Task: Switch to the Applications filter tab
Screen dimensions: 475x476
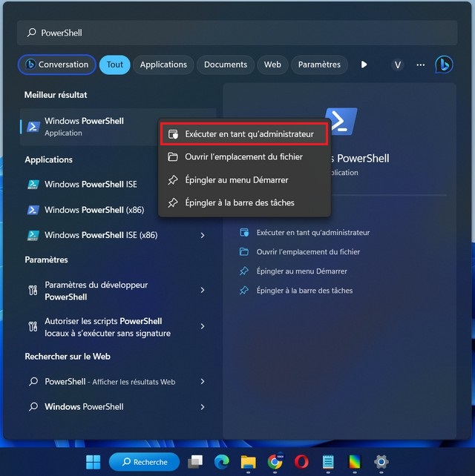Action: point(163,65)
